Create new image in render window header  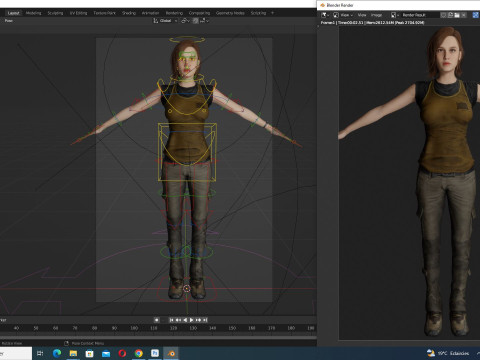click(450, 15)
